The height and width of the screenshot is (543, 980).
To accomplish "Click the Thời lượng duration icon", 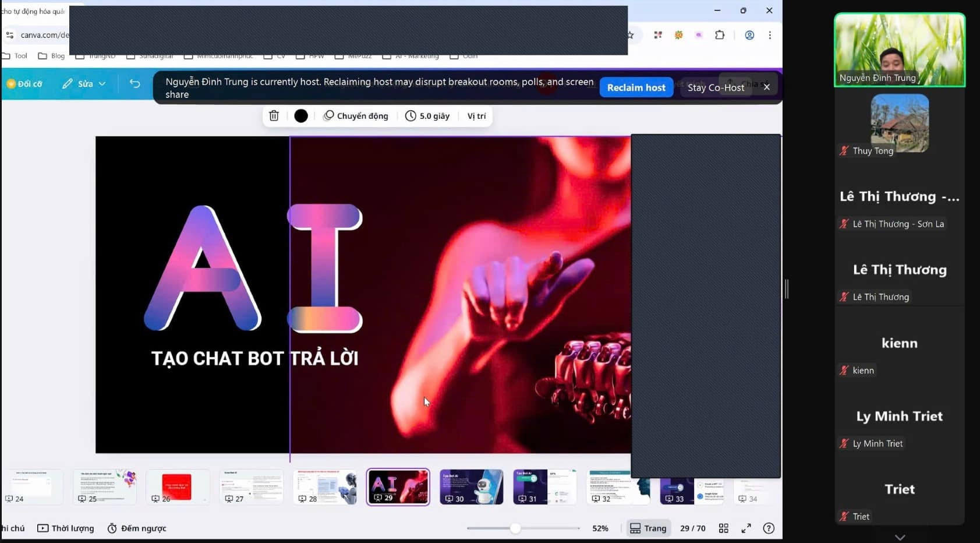I will click(65, 528).
